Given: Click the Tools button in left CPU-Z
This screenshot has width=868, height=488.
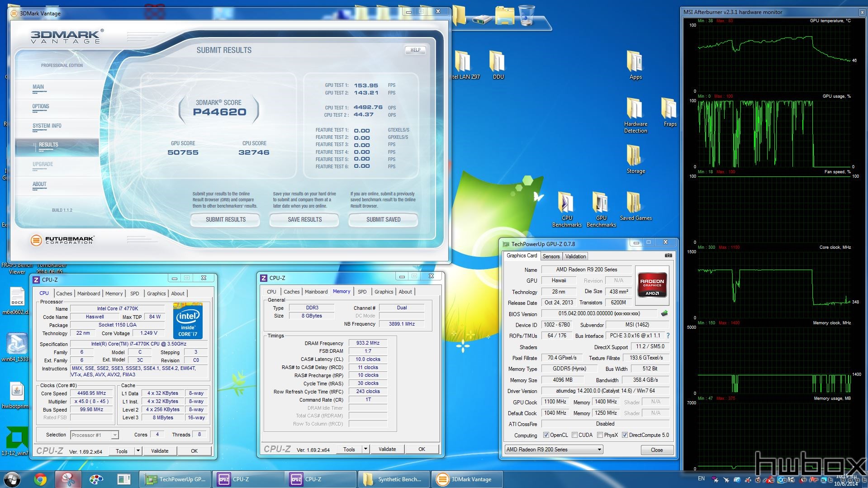Looking at the screenshot, I should coord(122,451).
